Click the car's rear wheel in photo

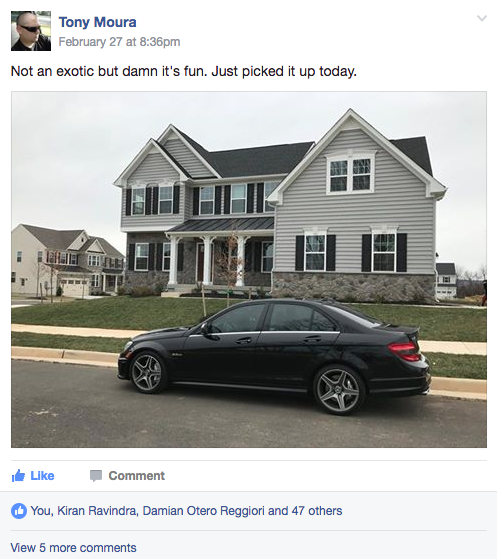click(339, 390)
